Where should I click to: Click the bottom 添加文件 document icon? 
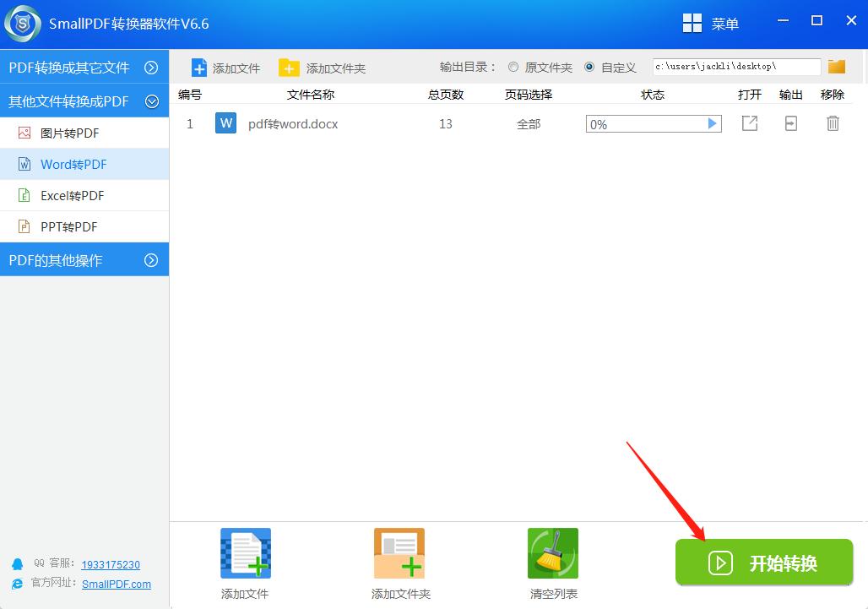[x=245, y=553]
